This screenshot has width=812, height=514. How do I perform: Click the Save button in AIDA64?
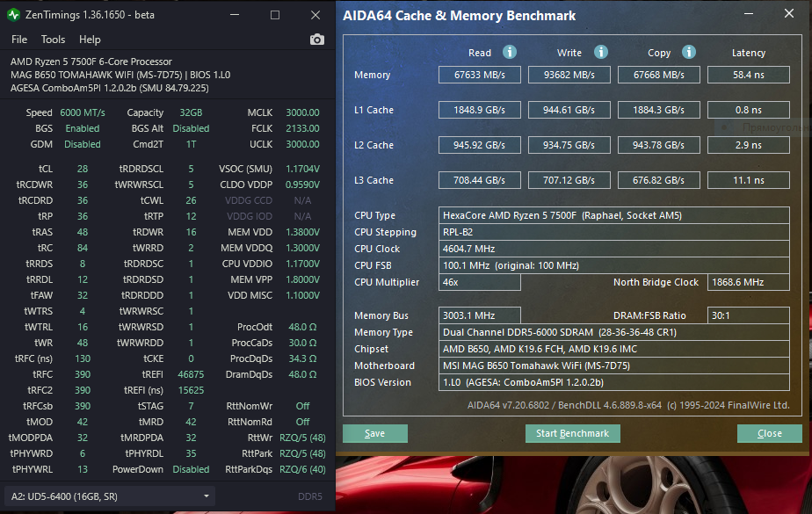click(375, 433)
